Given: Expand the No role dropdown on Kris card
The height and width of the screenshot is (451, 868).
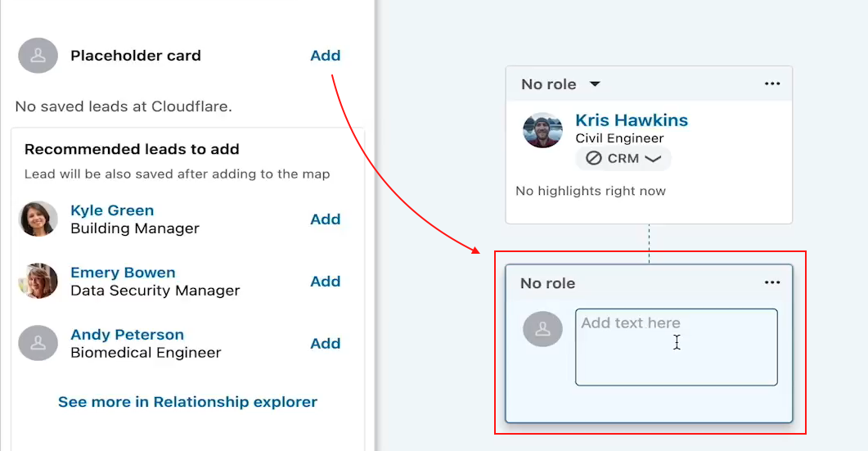Looking at the screenshot, I should point(596,84).
